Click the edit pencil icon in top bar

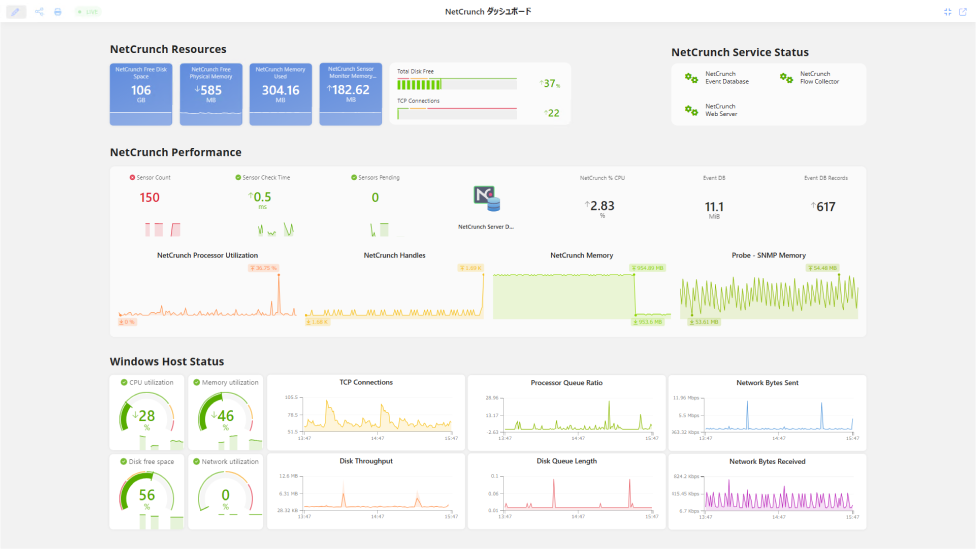coord(16,12)
